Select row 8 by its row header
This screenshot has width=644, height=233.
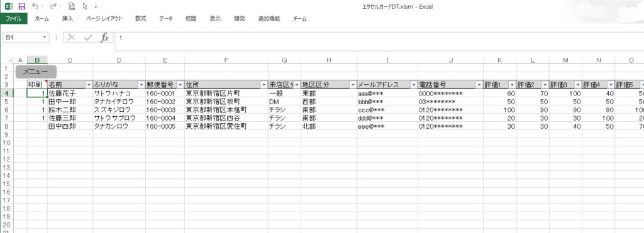pos(6,126)
